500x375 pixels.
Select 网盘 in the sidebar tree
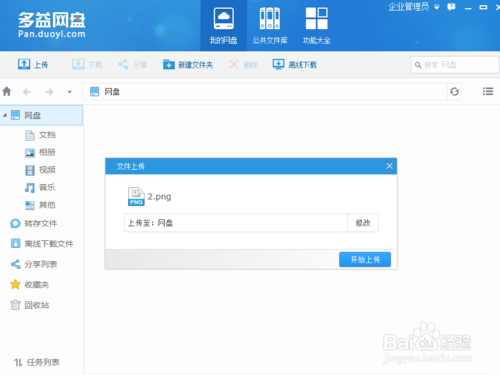pos(41,115)
